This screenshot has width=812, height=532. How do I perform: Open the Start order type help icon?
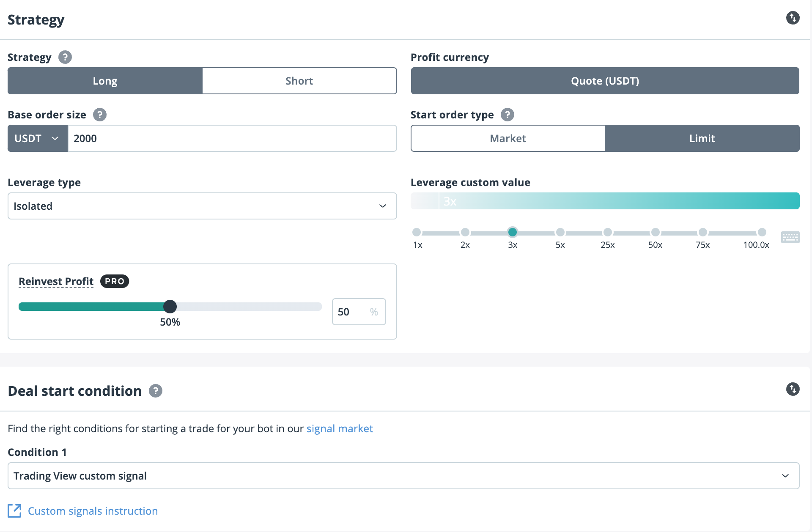(x=507, y=115)
